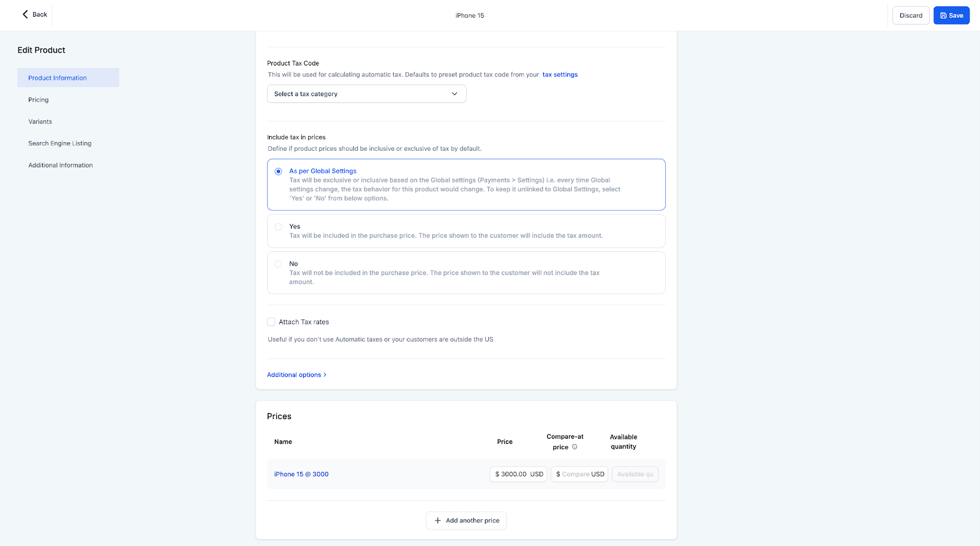The height and width of the screenshot is (546, 980).
Task: Click the plus icon for adding a price
Action: click(437, 520)
